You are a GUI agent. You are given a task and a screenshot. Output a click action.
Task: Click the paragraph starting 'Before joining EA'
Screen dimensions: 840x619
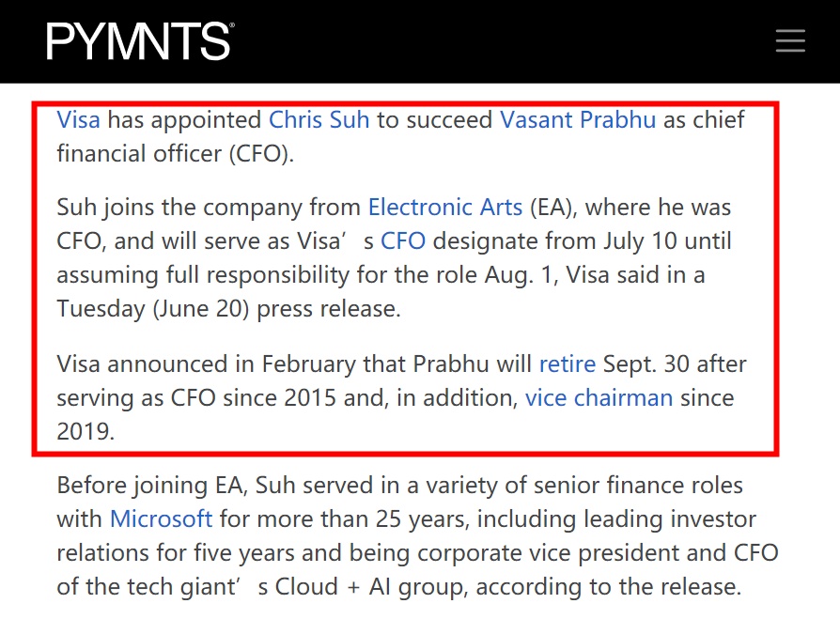tap(417, 536)
